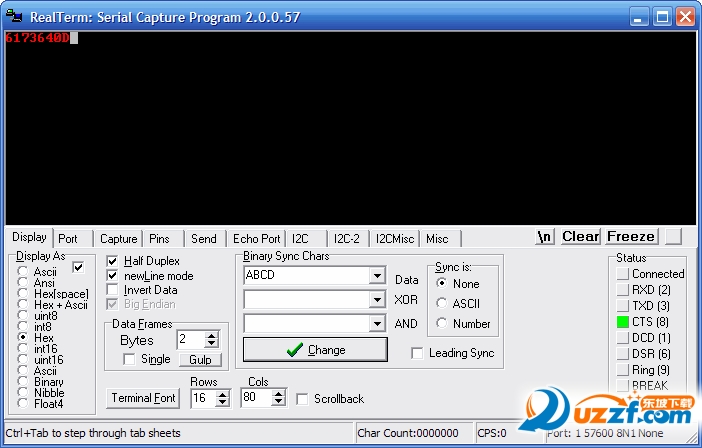The width and height of the screenshot is (702, 448).
Task: Click into the Rows value field
Action: pyautogui.click(x=204, y=398)
